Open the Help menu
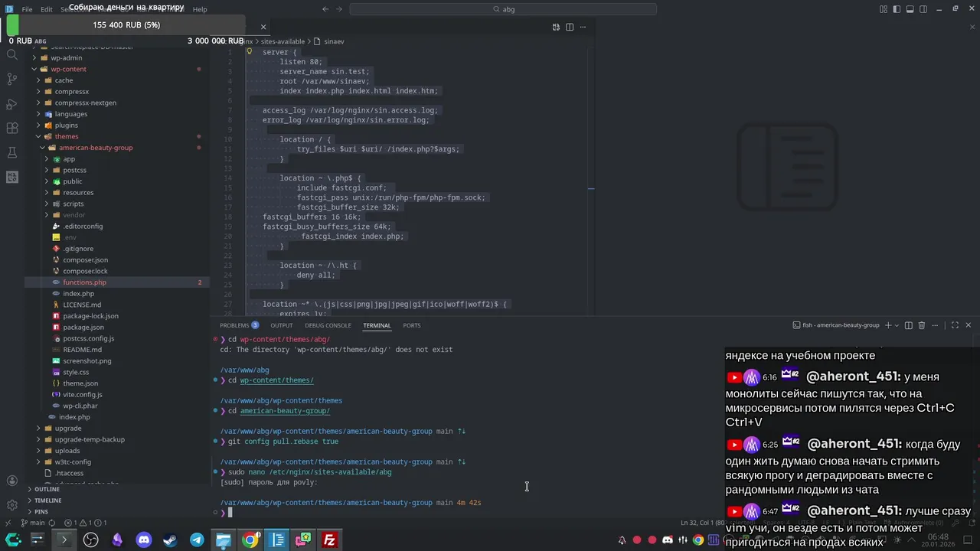980x551 pixels. click(x=200, y=9)
